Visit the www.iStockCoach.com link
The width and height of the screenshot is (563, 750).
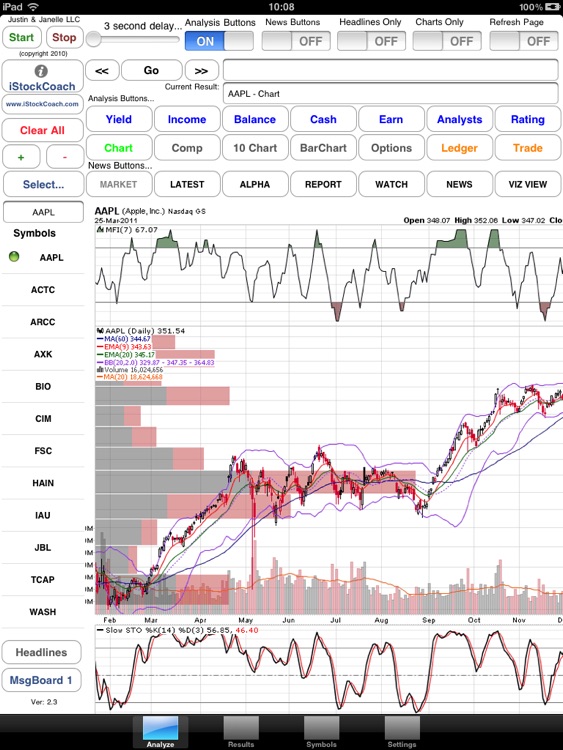[x=43, y=104]
